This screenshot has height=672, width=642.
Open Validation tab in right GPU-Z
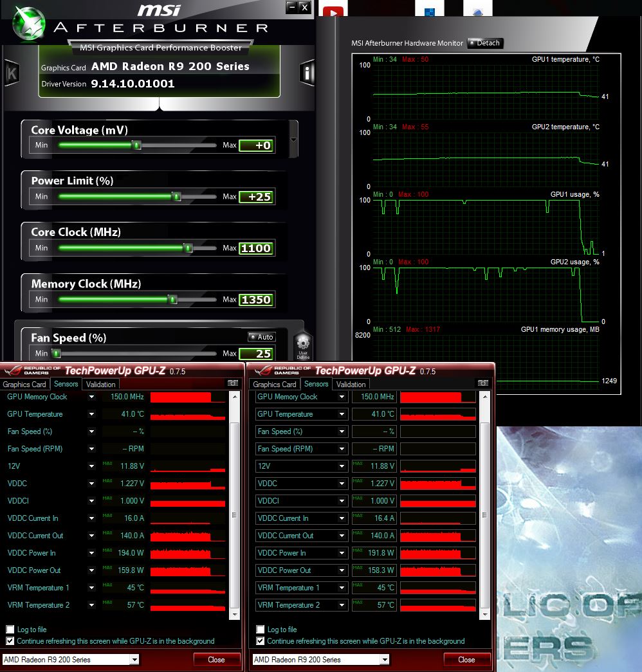point(351,385)
